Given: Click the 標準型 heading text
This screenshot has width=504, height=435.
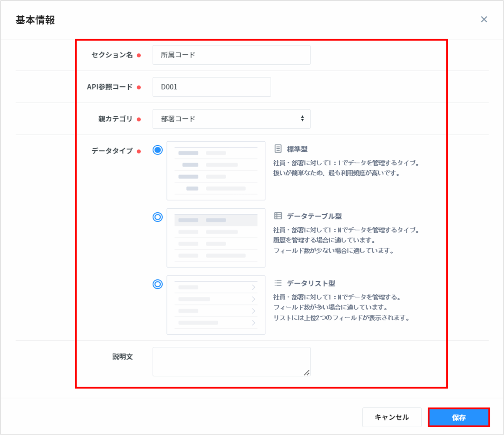Looking at the screenshot, I should tap(297, 149).
